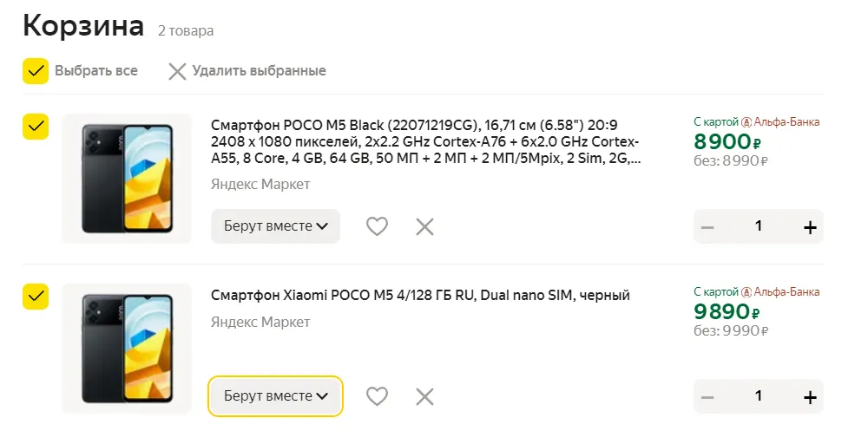Viewport: 868px width, 444px height.
Task: Click the first POCO M5 phone thumbnail
Action: pyautogui.click(x=127, y=179)
